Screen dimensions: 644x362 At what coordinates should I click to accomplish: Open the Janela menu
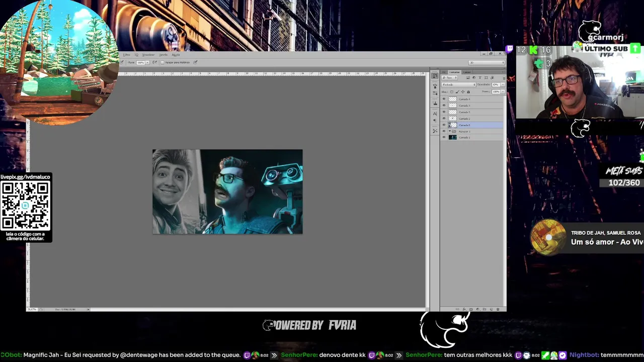[x=164, y=55]
